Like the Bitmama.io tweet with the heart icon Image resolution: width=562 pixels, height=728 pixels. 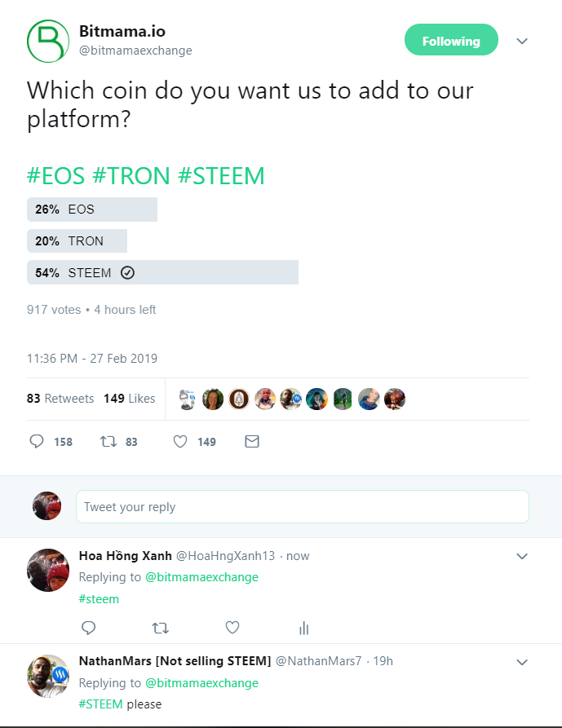[180, 441]
